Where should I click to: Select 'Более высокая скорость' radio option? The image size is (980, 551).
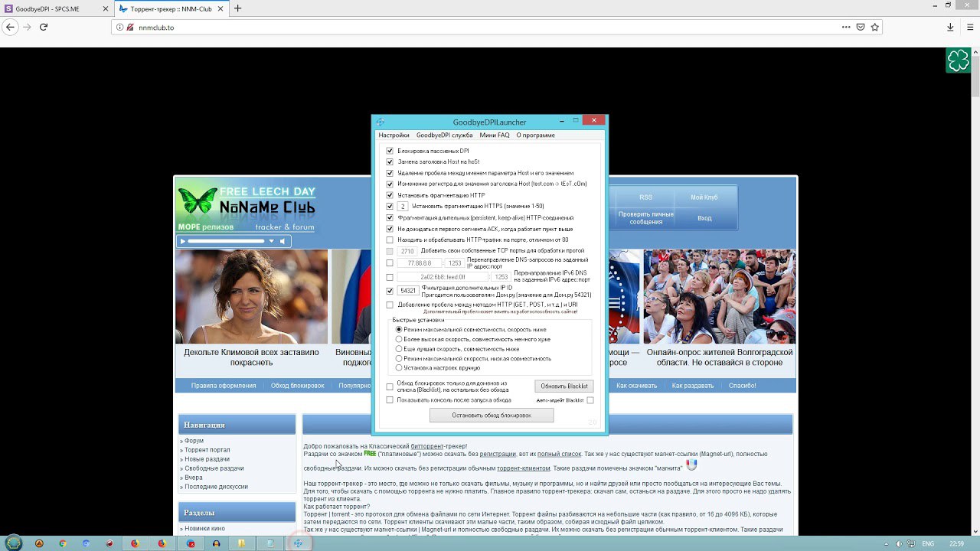(399, 339)
